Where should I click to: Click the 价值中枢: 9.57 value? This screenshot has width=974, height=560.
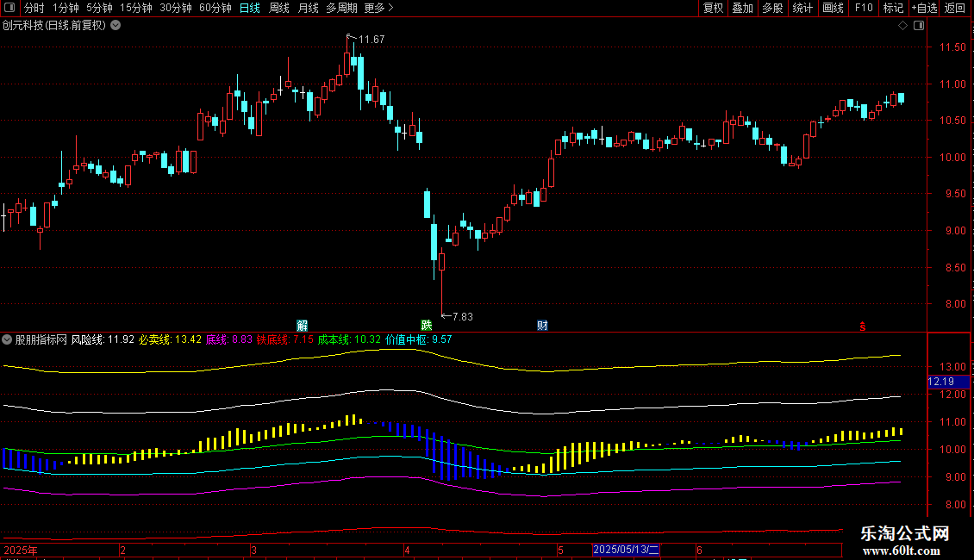[419, 339]
